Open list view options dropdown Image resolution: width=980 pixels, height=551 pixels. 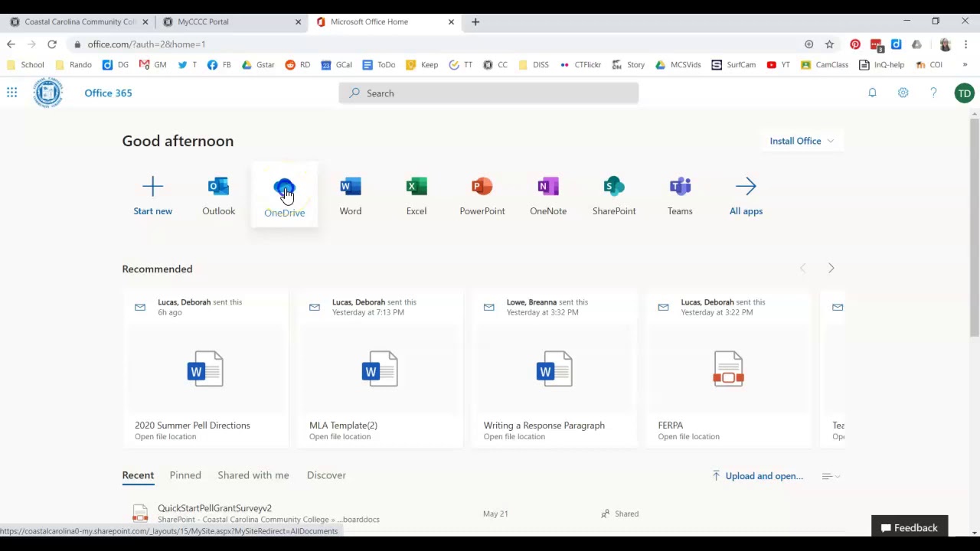(x=831, y=476)
